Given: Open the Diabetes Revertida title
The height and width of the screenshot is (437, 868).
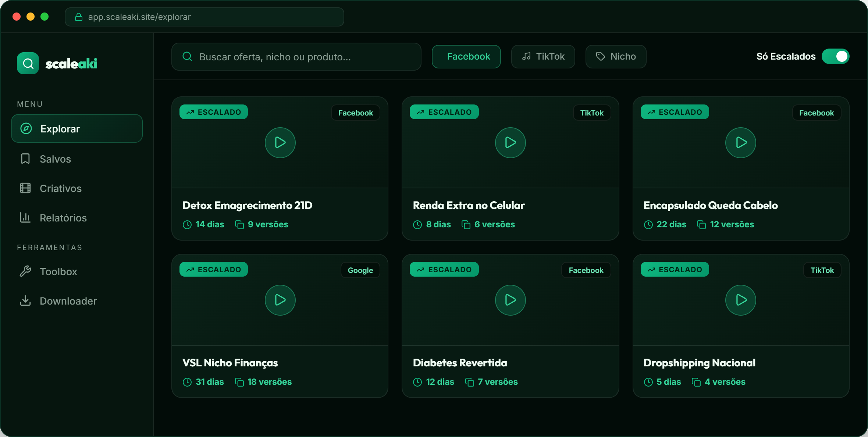Looking at the screenshot, I should [460, 363].
